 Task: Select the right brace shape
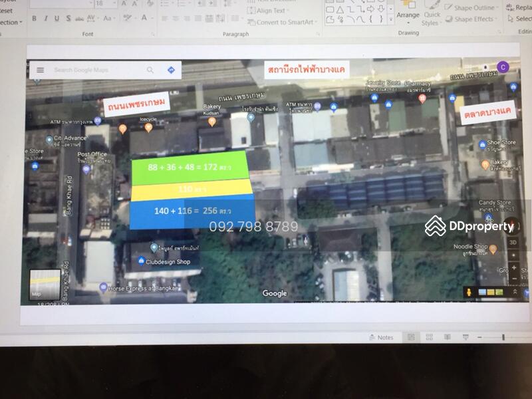(381, 19)
